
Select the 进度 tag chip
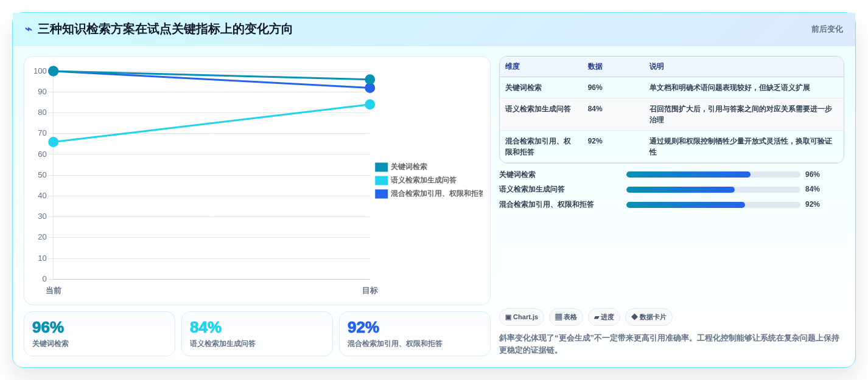click(x=604, y=317)
